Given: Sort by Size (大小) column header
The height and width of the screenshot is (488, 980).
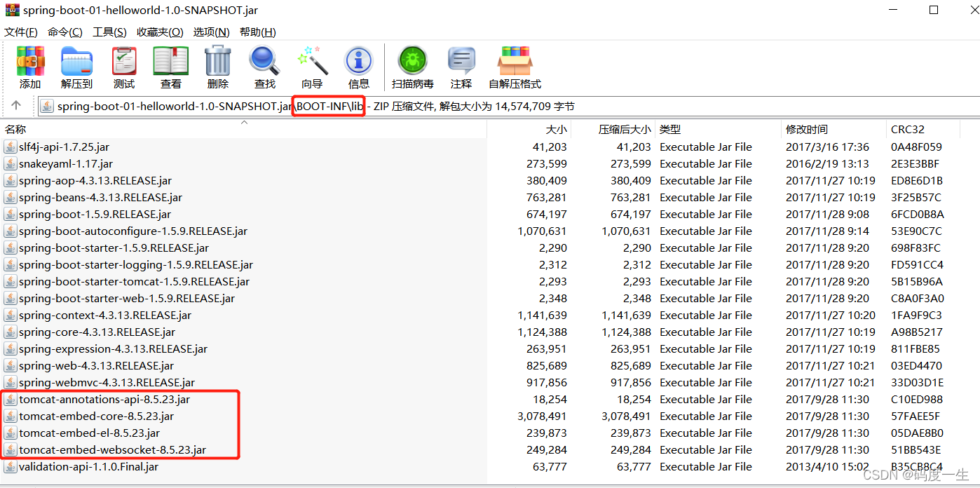Looking at the screenshot, I should [x=556, y=129].
